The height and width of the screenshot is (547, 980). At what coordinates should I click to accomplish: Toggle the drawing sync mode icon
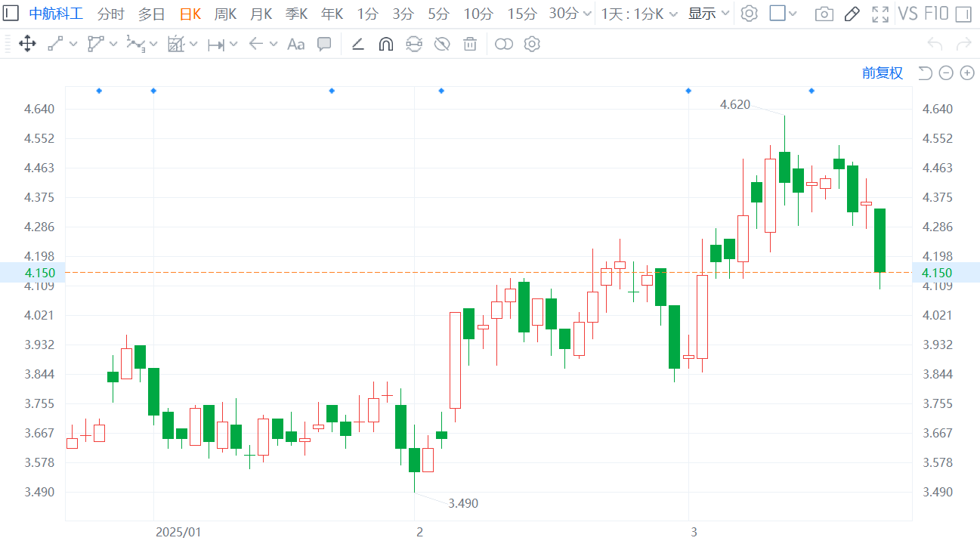pos(414,44)
